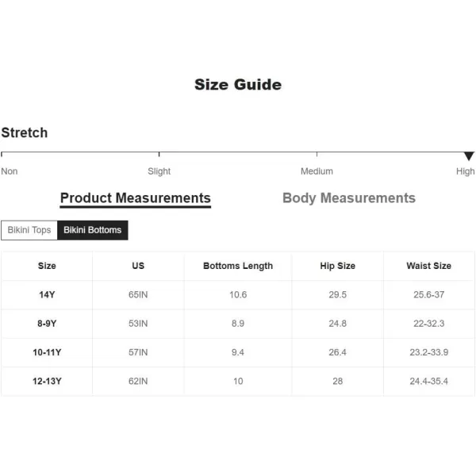
Task: Select the '10-11Y' size row label
Action: (x=47, y=352)
